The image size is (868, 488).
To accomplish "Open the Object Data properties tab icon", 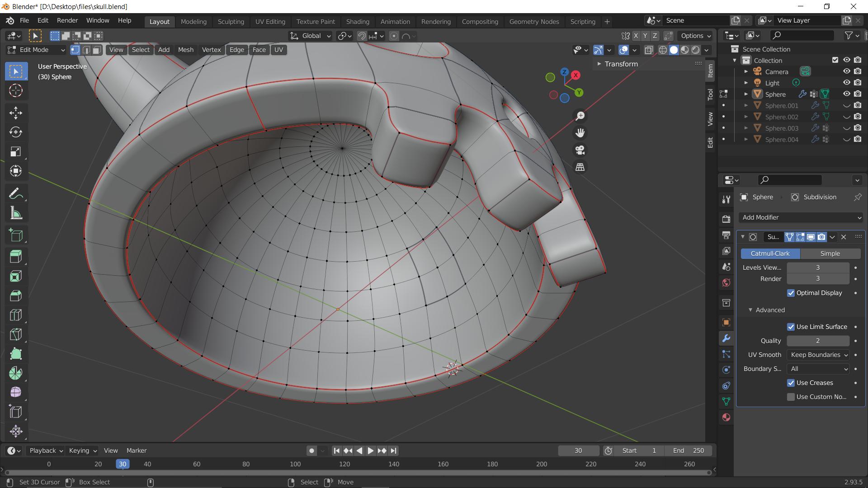I will 726,402.
